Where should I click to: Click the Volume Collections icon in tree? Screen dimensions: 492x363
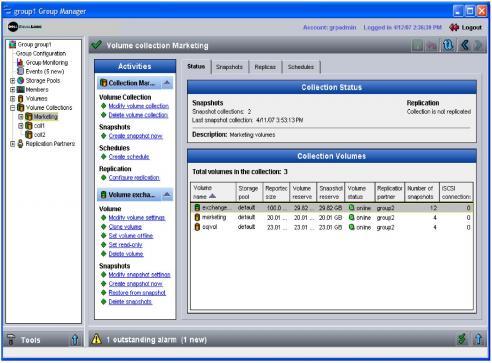point(21,107)
